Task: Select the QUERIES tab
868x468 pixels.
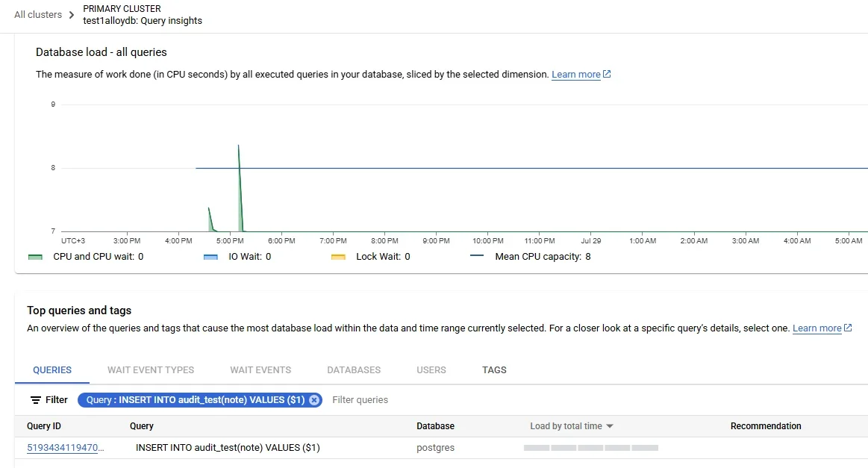Action: tap(51, 369)
